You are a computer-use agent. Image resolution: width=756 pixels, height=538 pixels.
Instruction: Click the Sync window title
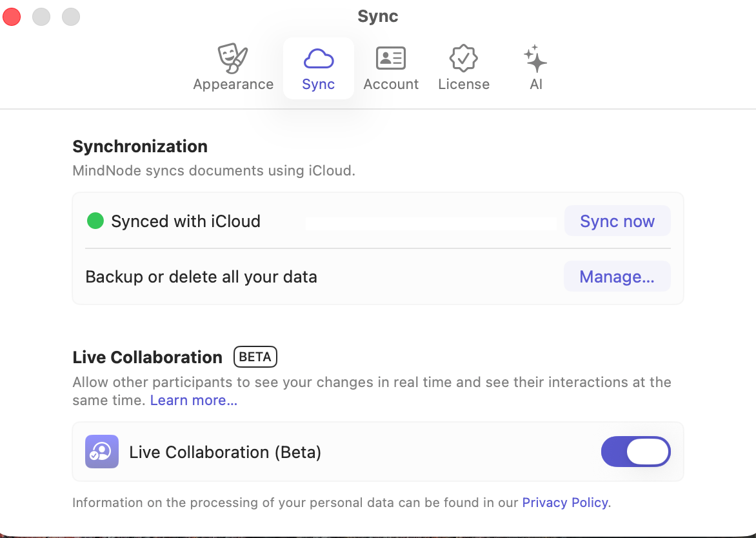[377, 16]
